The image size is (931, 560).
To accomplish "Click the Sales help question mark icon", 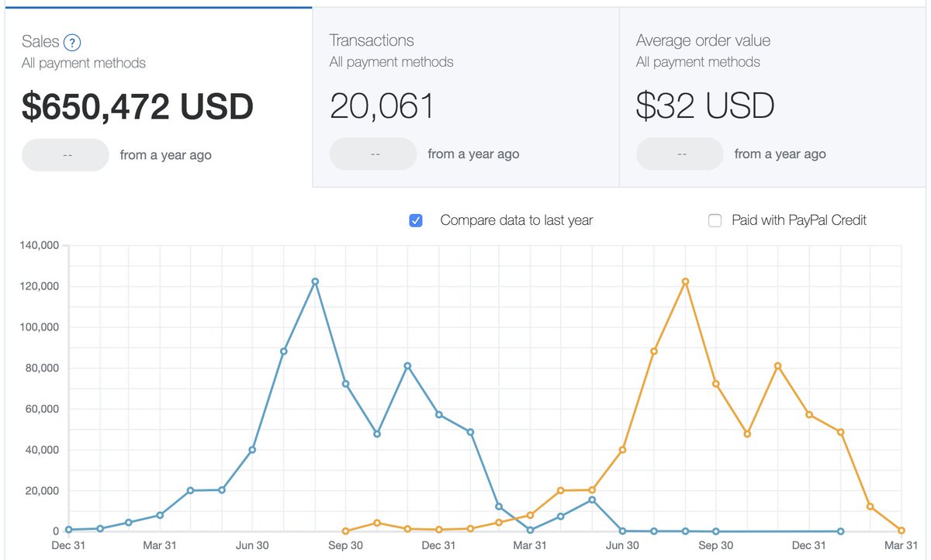I will (x=71, y=41).
